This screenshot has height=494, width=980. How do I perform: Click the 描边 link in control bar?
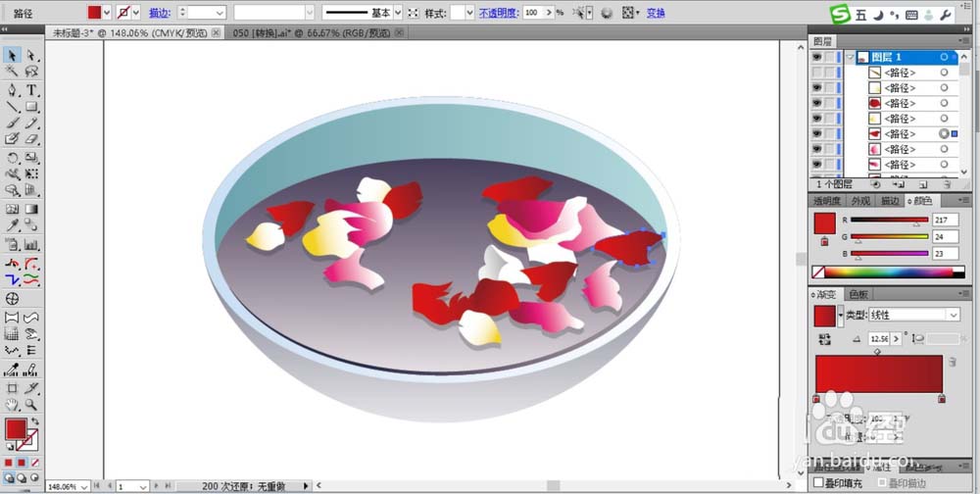click(159, 13)
